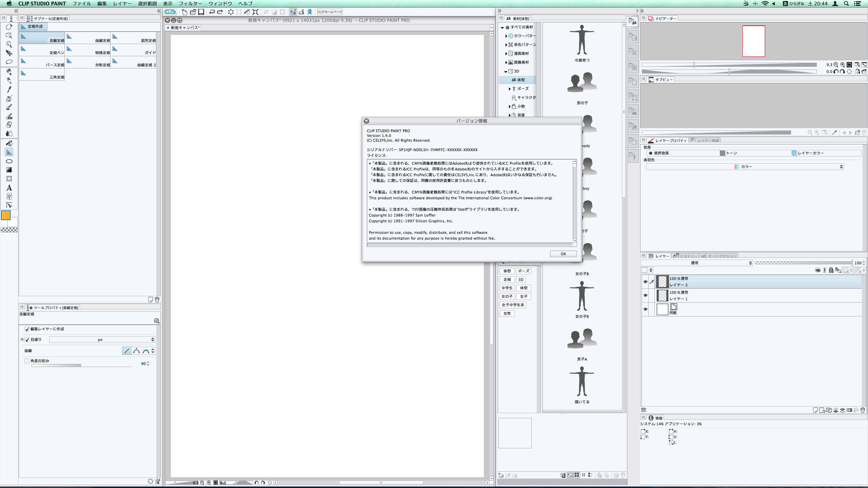Click the Undo arrow in command bar
868x488 pixels.
212,12
